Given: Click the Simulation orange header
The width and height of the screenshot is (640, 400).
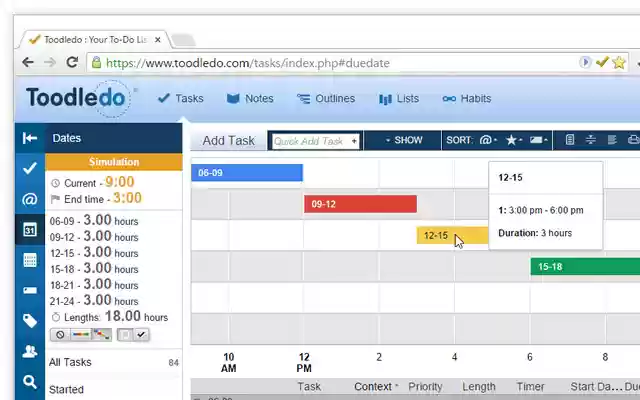Looking at the screenshot, I should pyautogui.click(x=114, y=162).
